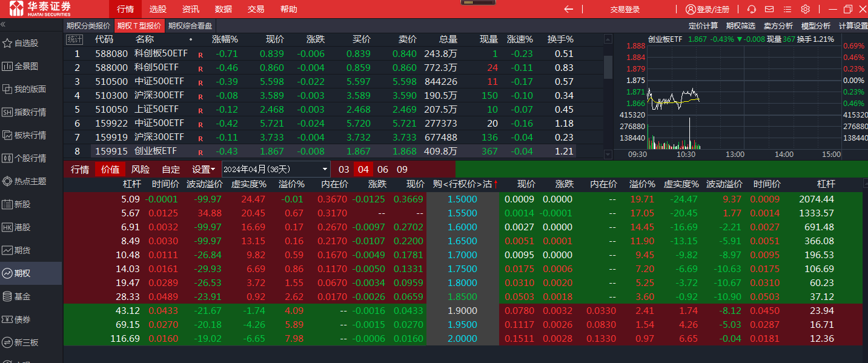Open the 自选股 watchlist star icon
Screen dimensions: 868x363
(x=7, y=43)
